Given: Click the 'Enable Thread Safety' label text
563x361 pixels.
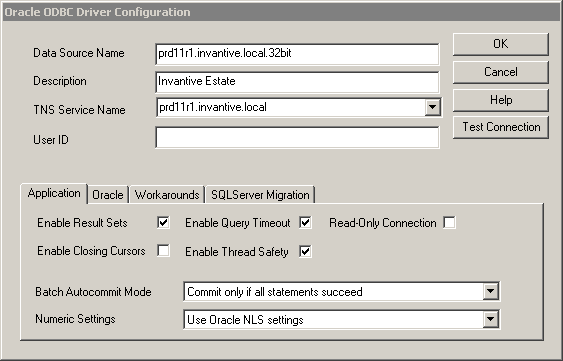Looking at the screenshot, I should [237, 252].
